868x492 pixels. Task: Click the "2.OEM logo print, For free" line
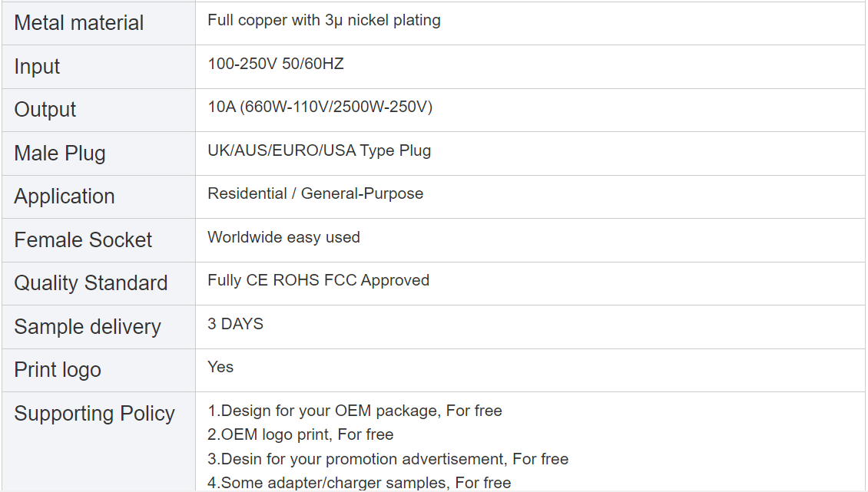click(x=300, y=435)
